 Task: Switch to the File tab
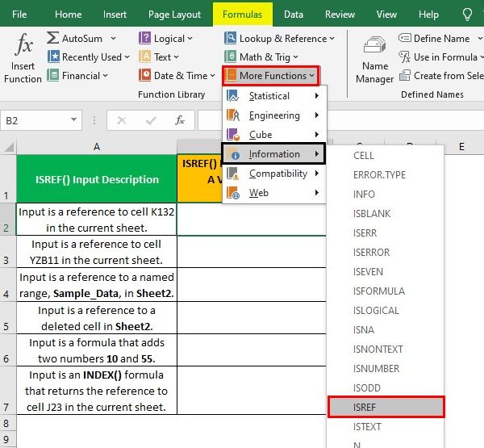(x=19, y=15)
